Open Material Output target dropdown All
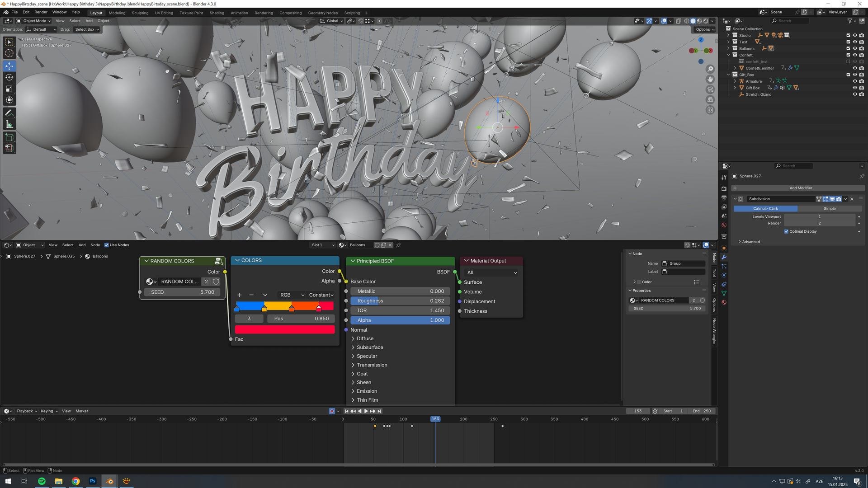The height and width of the screenshot is (488, 868). click(x=491, y=272)
